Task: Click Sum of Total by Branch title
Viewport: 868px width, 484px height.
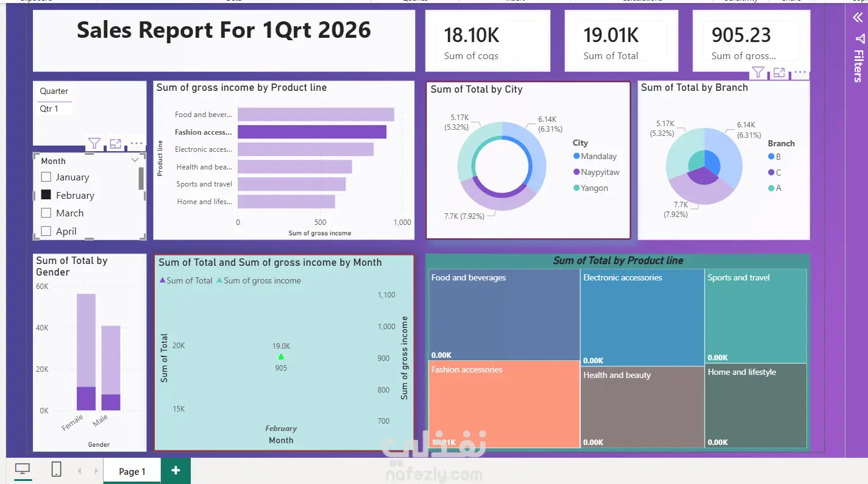Action: [694, 88]
